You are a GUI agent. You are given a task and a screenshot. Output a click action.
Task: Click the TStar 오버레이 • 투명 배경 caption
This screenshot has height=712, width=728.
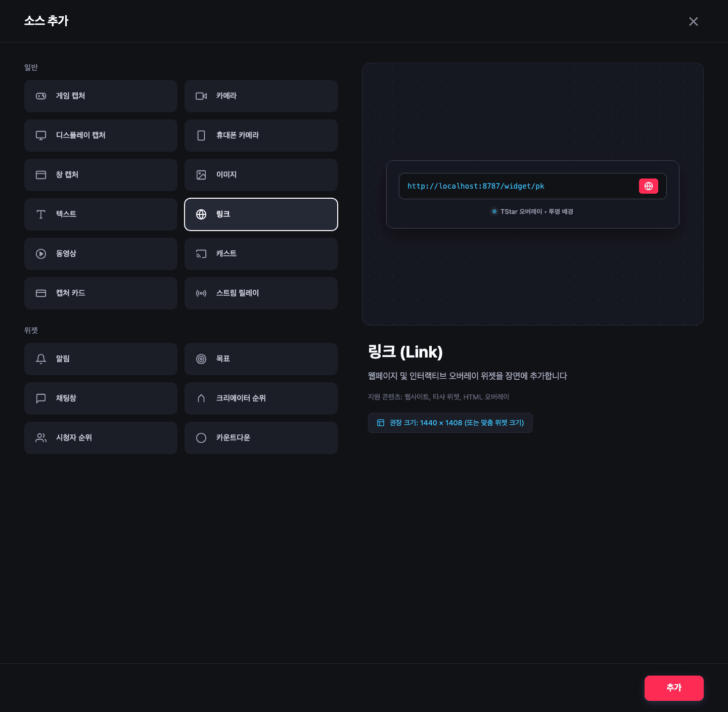(x=536, y=211)
